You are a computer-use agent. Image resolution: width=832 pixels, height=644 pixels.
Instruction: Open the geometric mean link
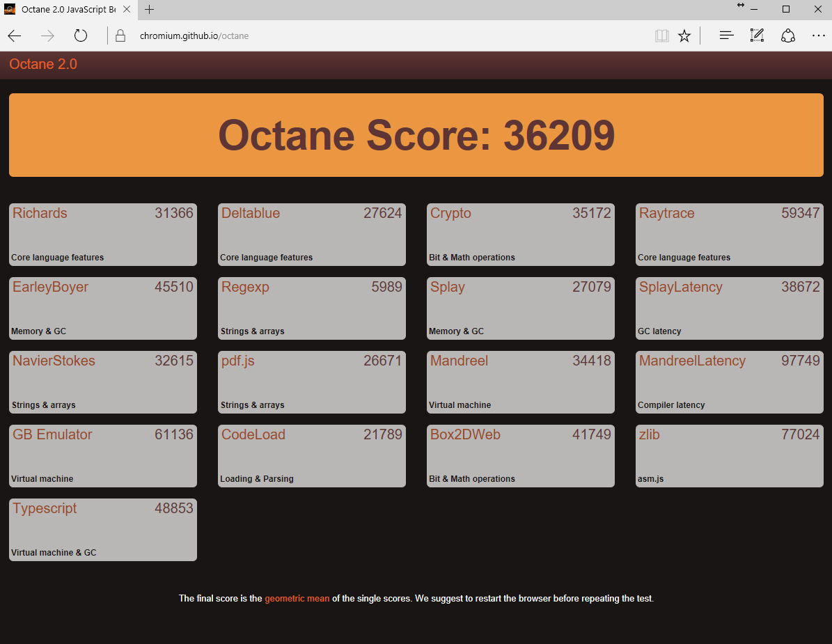297,598
